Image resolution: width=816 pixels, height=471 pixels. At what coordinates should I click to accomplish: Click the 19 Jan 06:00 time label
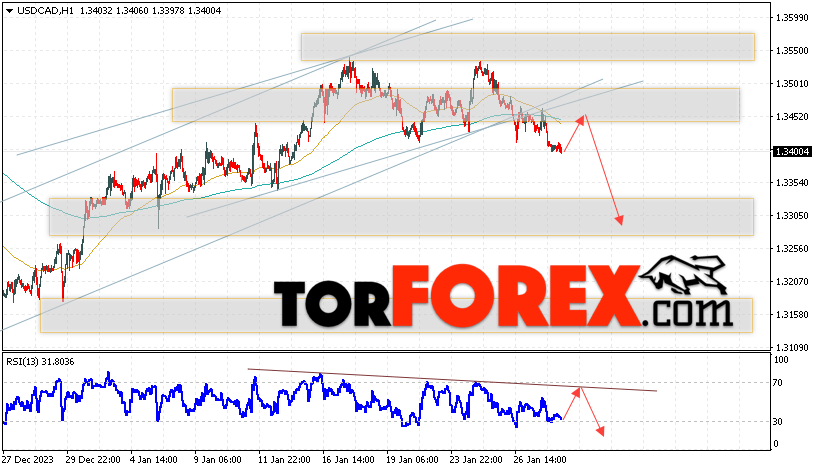(x=412, y=460)
